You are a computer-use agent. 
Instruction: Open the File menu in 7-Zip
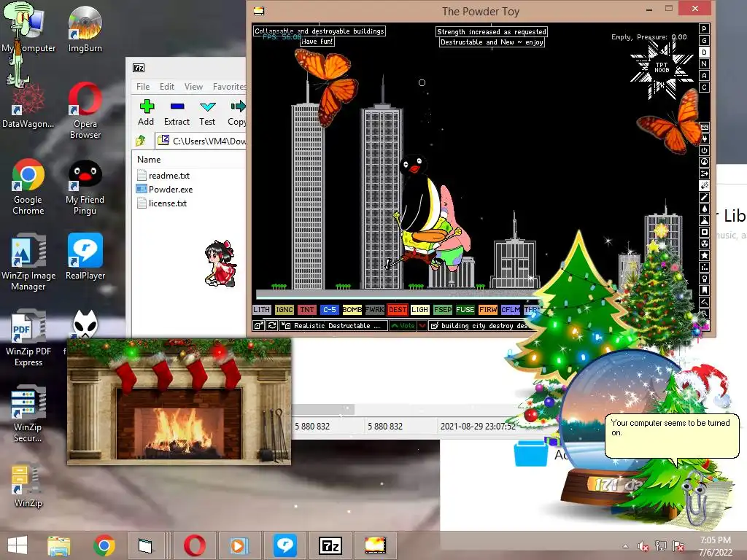(143, 87)
